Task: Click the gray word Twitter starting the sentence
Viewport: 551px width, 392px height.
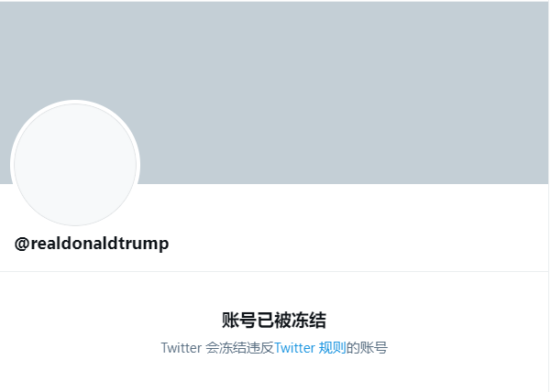Action: click(182, 348)
